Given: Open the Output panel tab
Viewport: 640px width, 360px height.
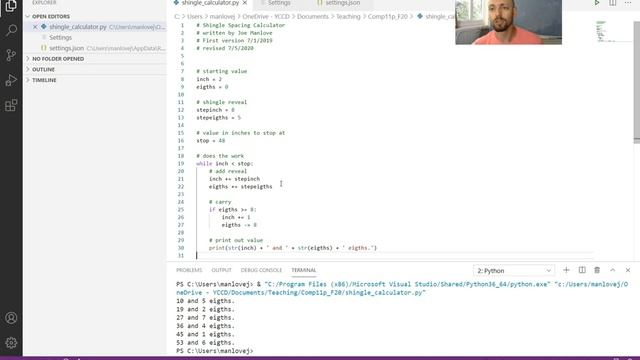Looking at the screenshot, I should pos(221,270).
